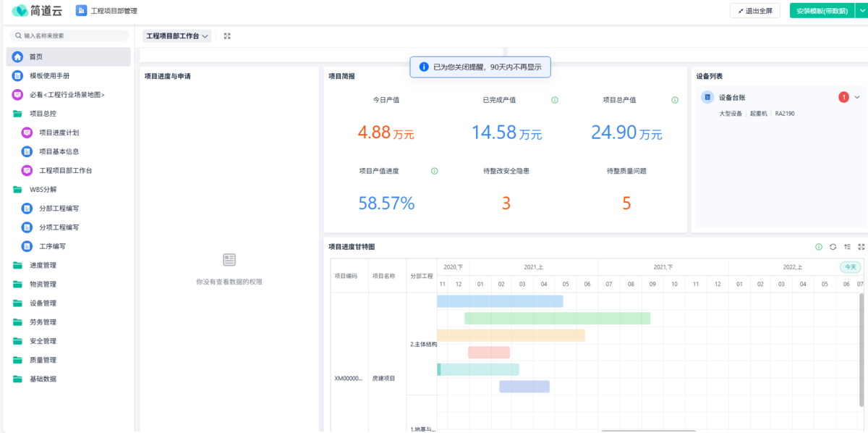Click the 今天 button in Gantt chart
Viewport: 868px width, 433px height.
coord(850,266)
